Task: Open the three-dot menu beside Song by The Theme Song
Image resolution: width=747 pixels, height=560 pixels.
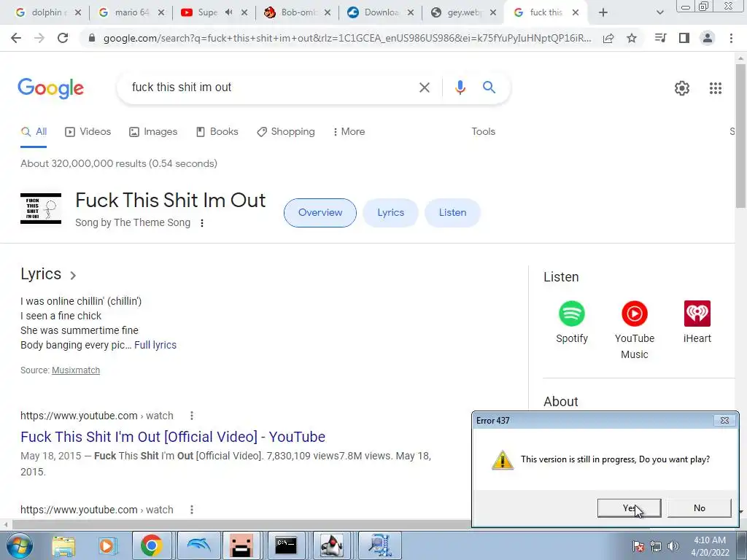Action: point(202,223)
